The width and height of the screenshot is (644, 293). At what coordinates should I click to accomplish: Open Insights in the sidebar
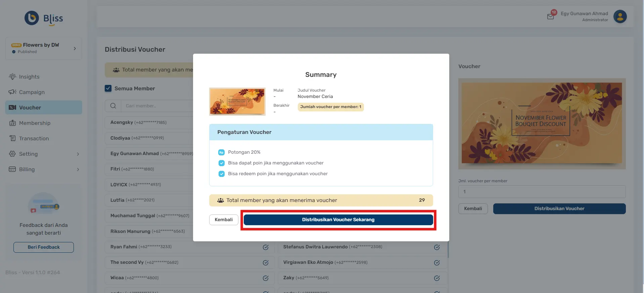coord(29,77)
